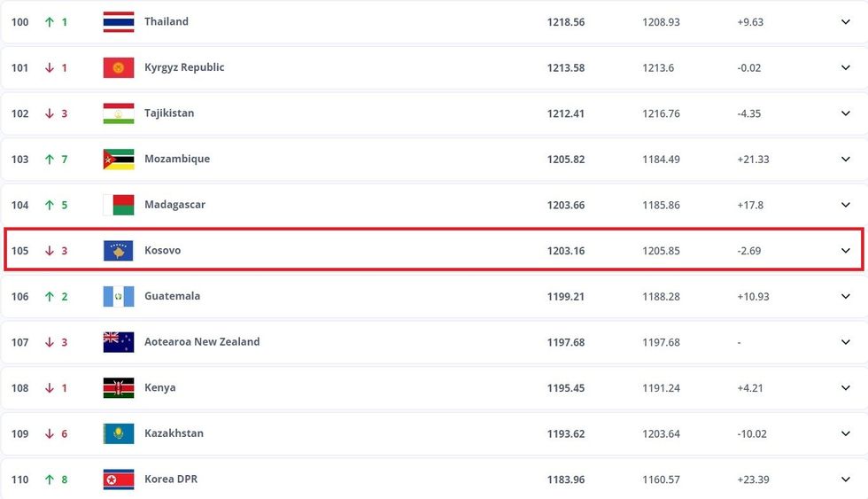Viewport: 868px width, 499px height.
Task: Click the Kyrgyz Republic flag icon
Action: click(x=119, y=67)
